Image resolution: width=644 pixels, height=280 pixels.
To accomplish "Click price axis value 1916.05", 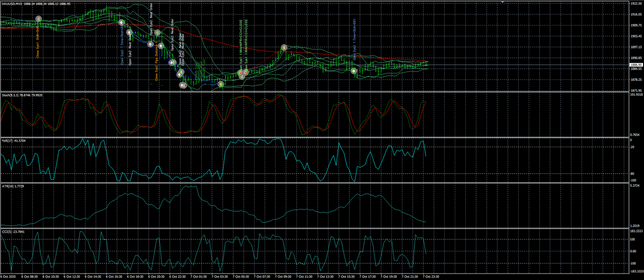I will 637,14.
